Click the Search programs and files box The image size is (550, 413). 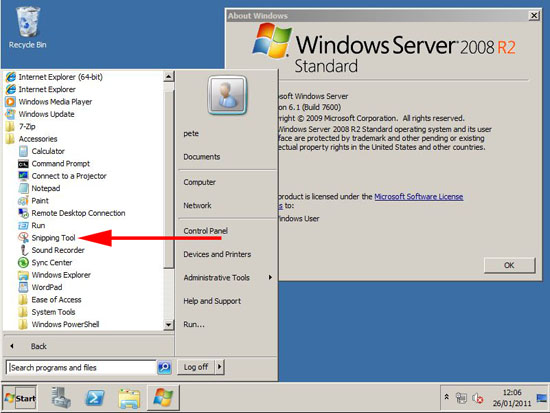pos(81,367)
